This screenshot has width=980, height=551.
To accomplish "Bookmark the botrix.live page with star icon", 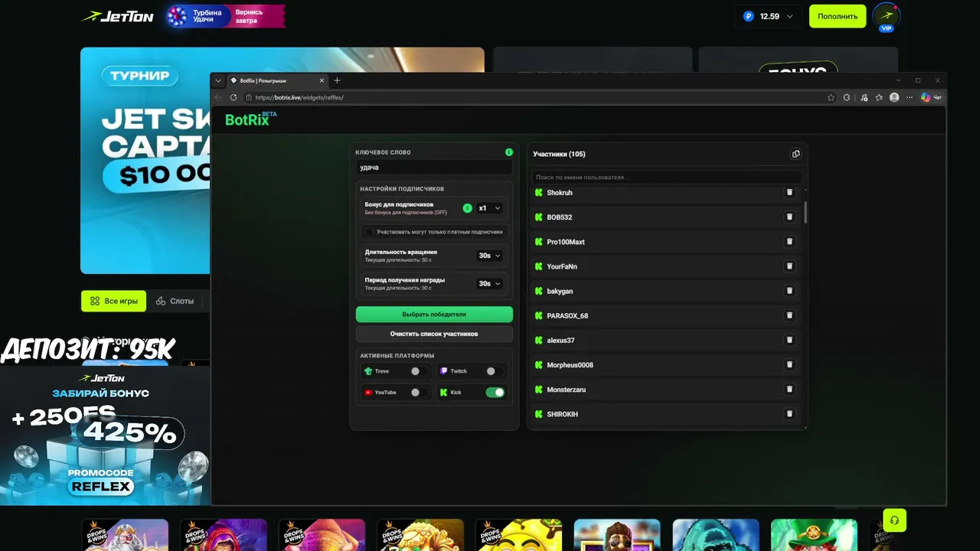I will (x=831, y=97).
